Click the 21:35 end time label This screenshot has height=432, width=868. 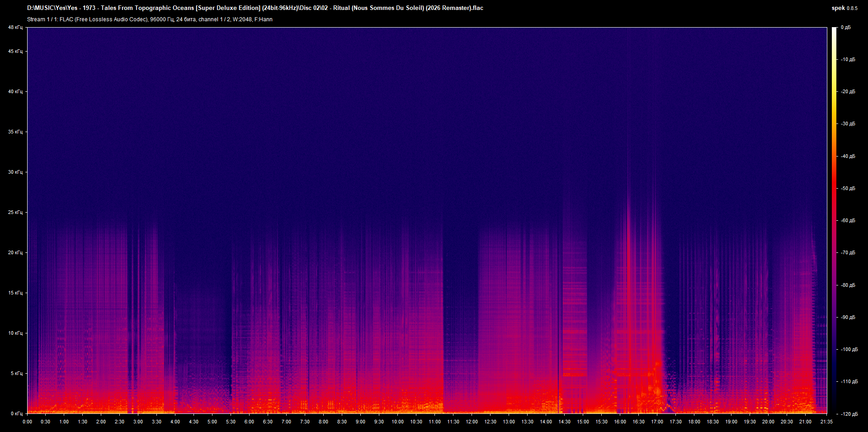click(826, 422)
